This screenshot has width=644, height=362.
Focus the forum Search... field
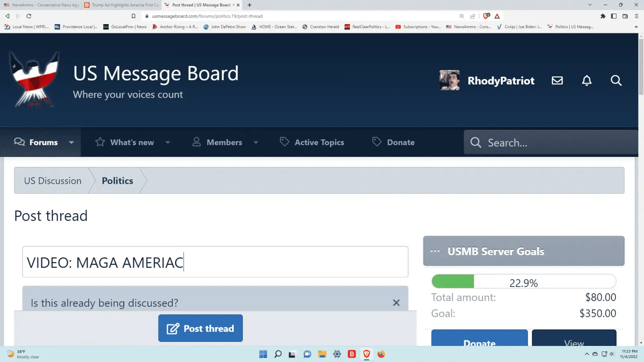[551, 142]
